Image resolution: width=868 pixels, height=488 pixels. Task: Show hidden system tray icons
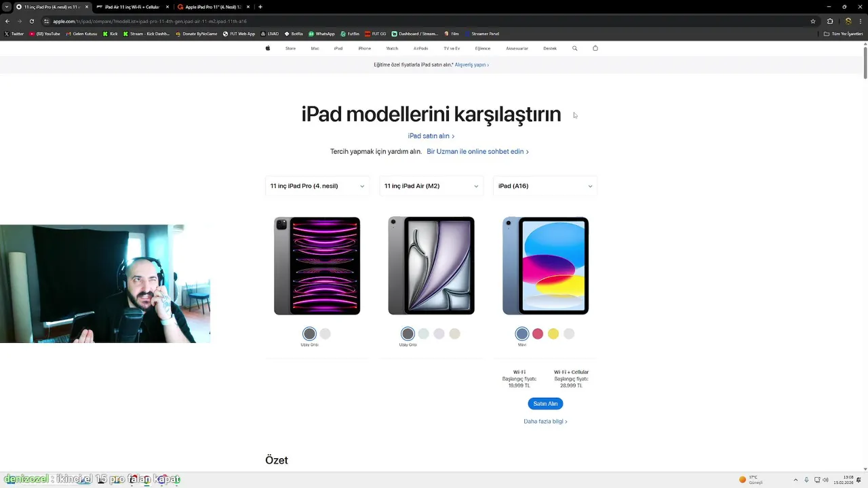pyautogui.click(x=796, y=480)
